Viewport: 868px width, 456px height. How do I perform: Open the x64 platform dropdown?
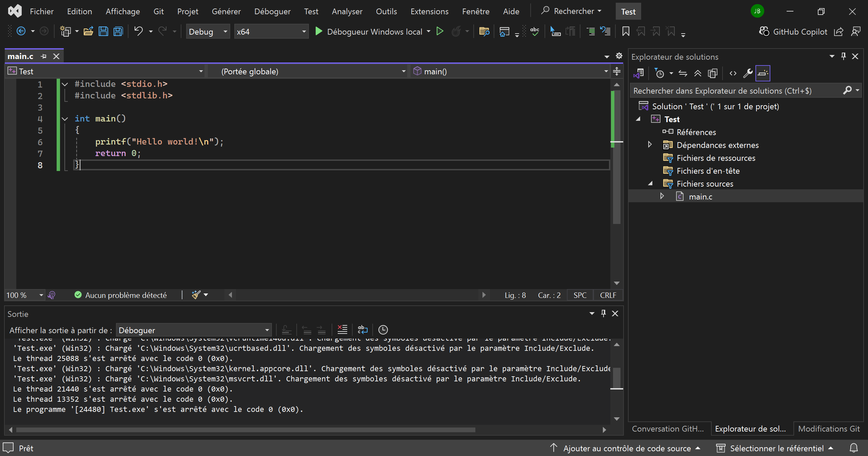click(271, 32)
